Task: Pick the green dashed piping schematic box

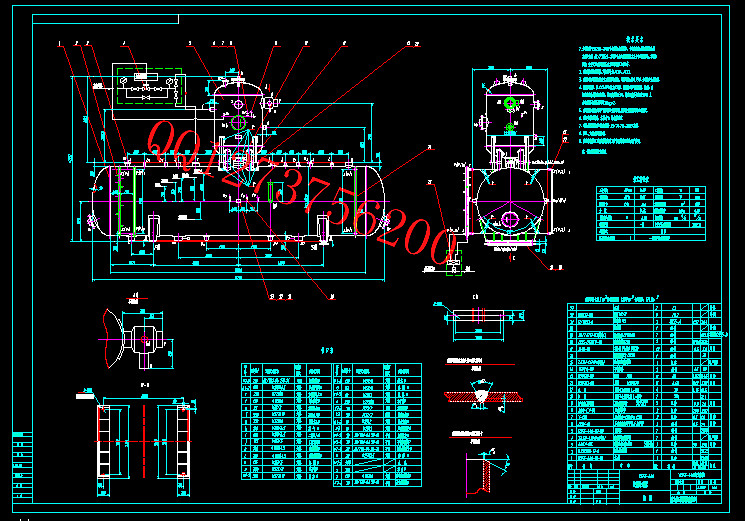Action: tap(150, 86)
